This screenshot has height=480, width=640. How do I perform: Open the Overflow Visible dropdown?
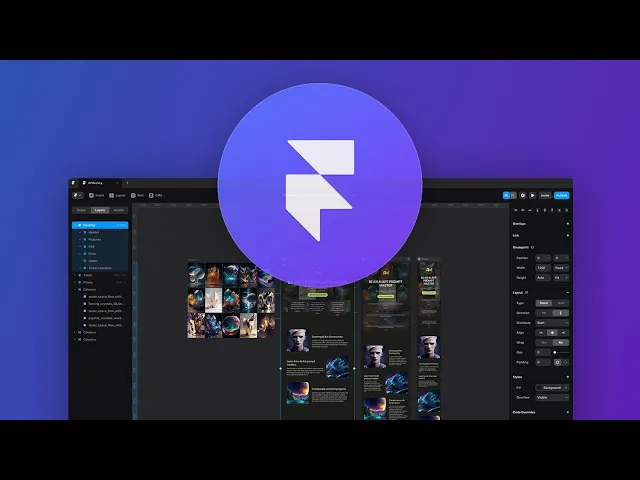click(x=552, y=398)
